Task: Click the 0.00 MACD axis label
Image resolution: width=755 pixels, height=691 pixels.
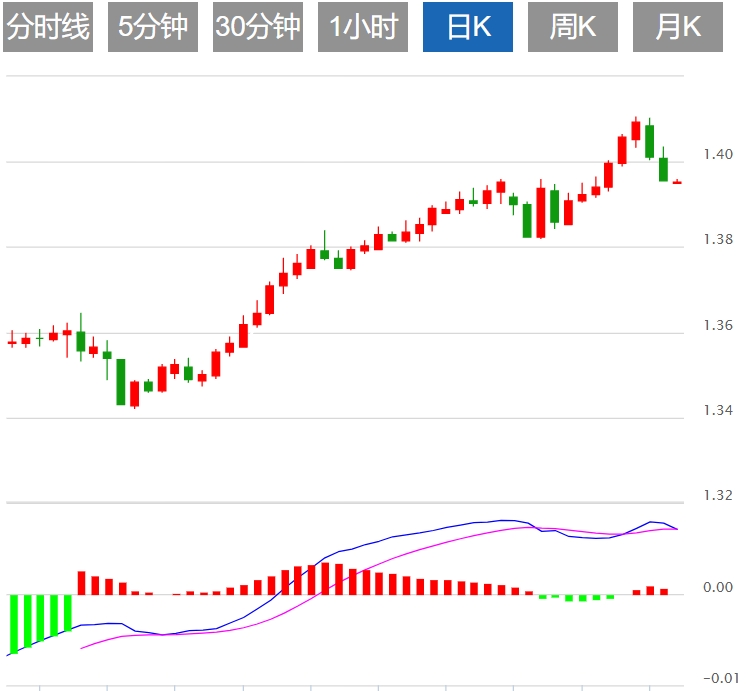Action: (x=718, y=587)
